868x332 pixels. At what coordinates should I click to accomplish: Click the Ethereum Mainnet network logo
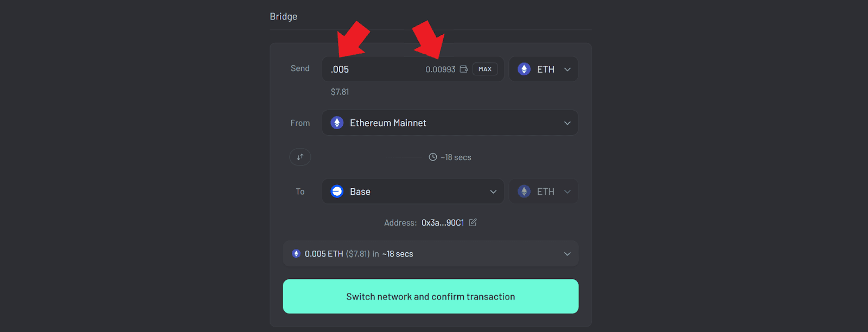(x=337, y=123)
